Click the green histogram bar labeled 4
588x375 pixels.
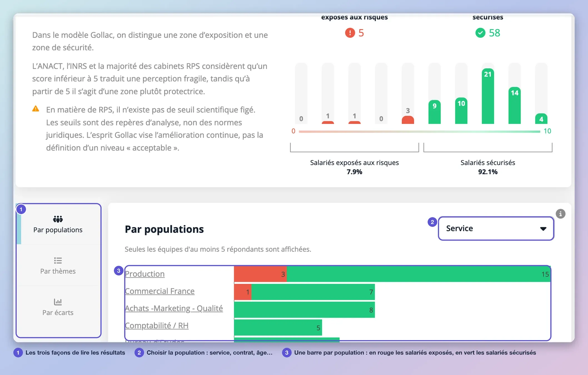pyautogui.click(x=541, y=119)
